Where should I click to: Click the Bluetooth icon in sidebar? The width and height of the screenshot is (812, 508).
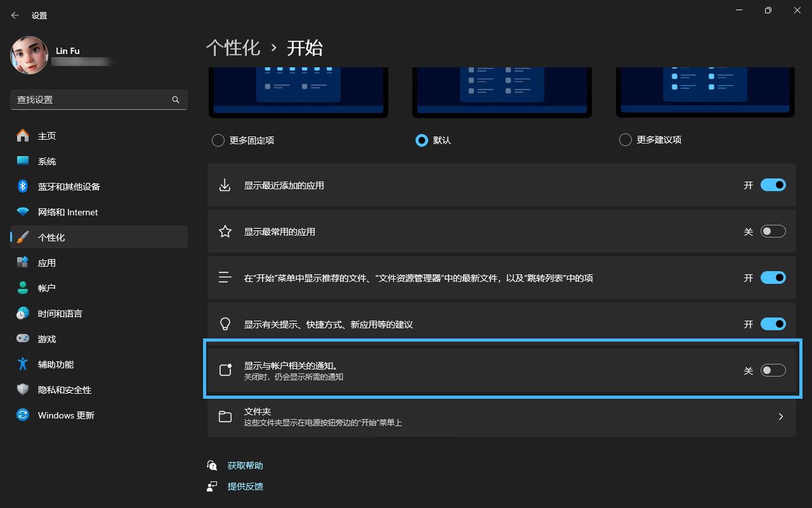coord(23,187)
